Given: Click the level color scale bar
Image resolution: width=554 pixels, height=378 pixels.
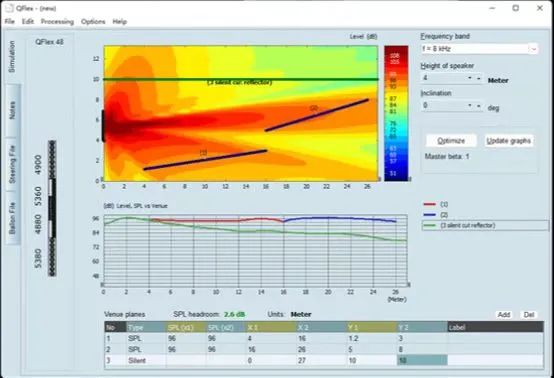Looking at the screenshot, I should (x=396, y=113).
